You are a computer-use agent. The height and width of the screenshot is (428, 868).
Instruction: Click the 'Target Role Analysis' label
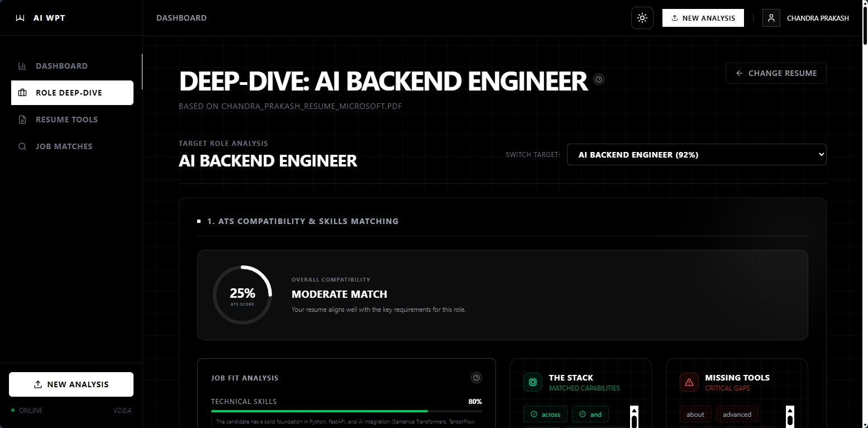click(x=223, y=144)
